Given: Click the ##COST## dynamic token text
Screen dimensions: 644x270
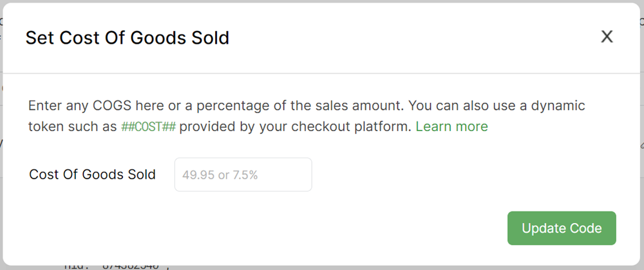Looking at the screenshot, I should click(148, 127).
